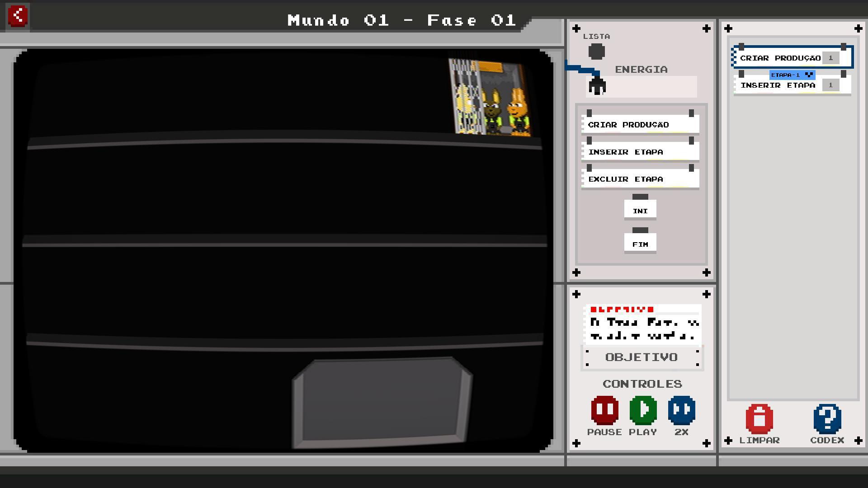Click the Lista circle indicator
868x488 pixels.
tap(596, 52)
